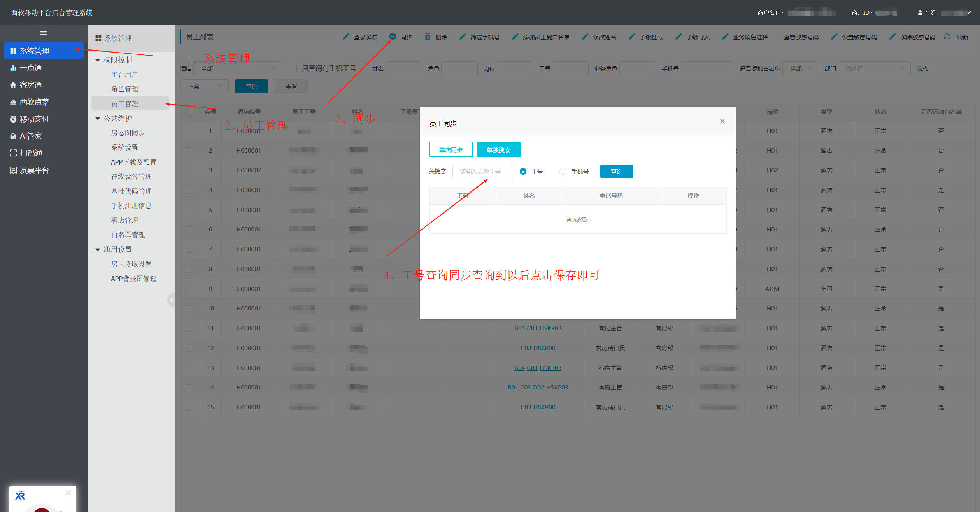
Task: Click the 同步 sync plus icon
Action: tap(393, 37)
